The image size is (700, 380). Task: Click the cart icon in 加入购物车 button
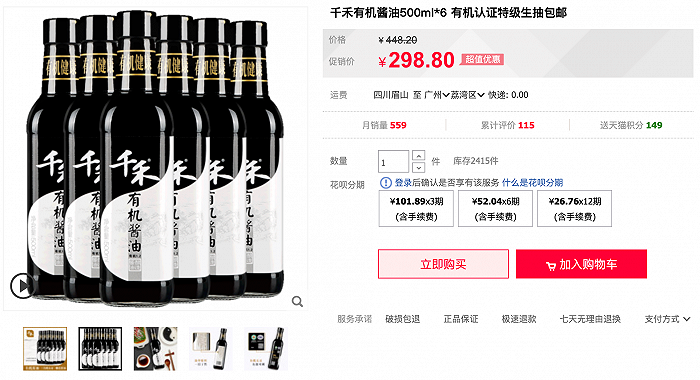(x=550, y=266)
